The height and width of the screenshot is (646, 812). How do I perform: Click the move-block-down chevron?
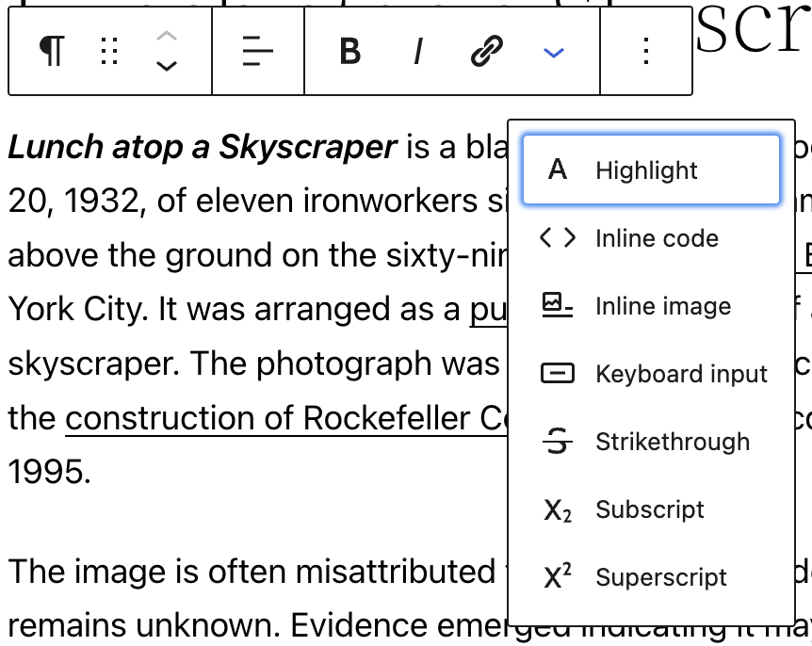(167, 65)
